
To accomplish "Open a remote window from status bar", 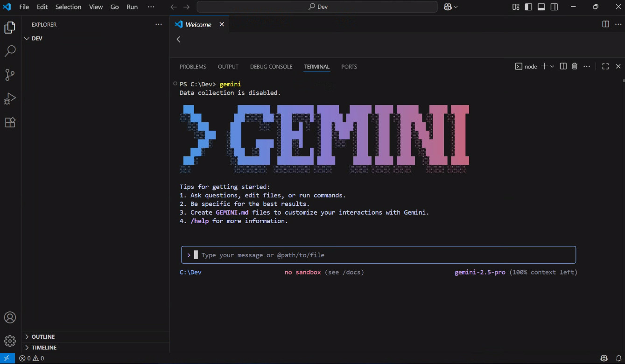I will (x=7, y=358).
